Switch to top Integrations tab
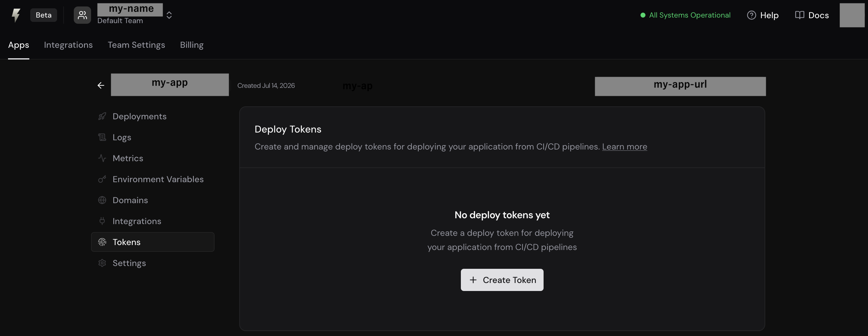Screen dimensions: 868x336 tap(68, 45)
